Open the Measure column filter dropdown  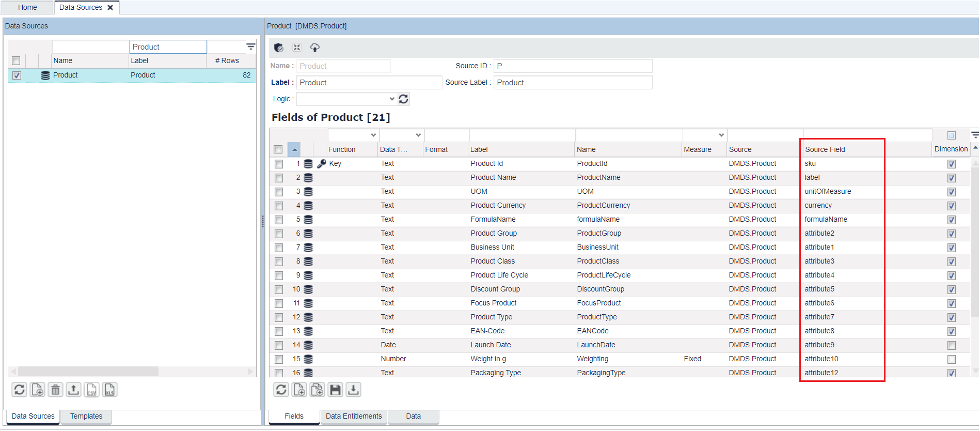point(721,135)
